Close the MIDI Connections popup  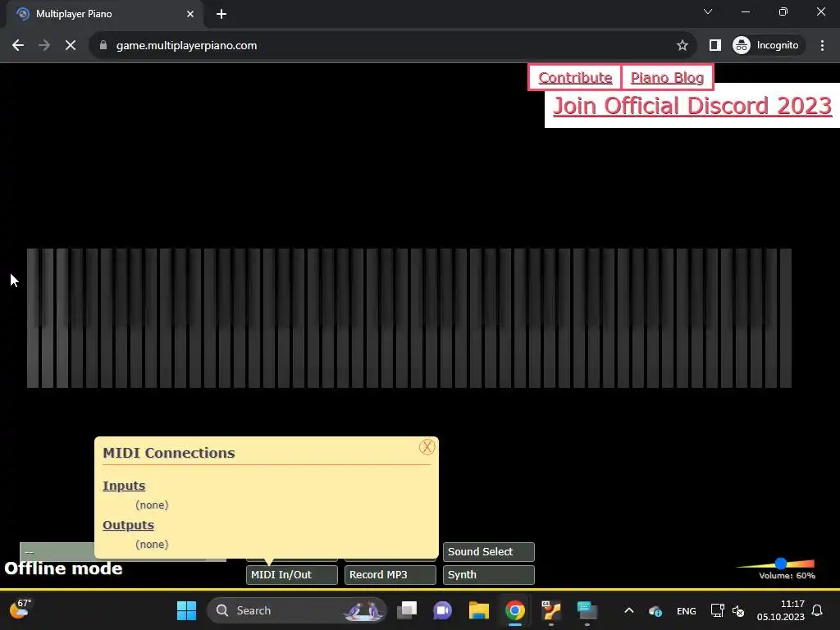click(427, 447)
